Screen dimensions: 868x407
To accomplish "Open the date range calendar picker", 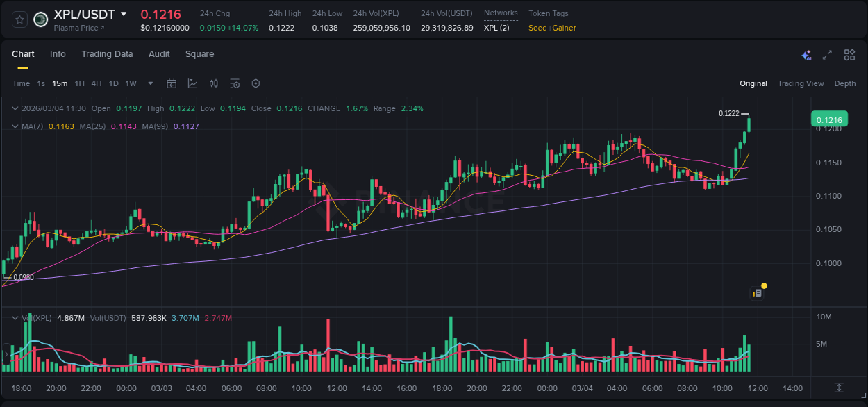I will pyautogui.click(x=172, y=83).
